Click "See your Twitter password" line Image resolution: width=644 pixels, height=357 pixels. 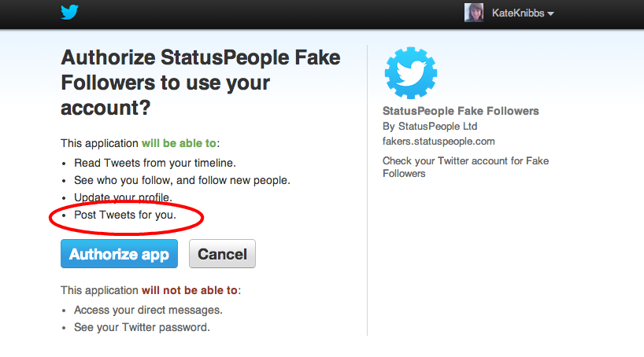click(142, 327)
